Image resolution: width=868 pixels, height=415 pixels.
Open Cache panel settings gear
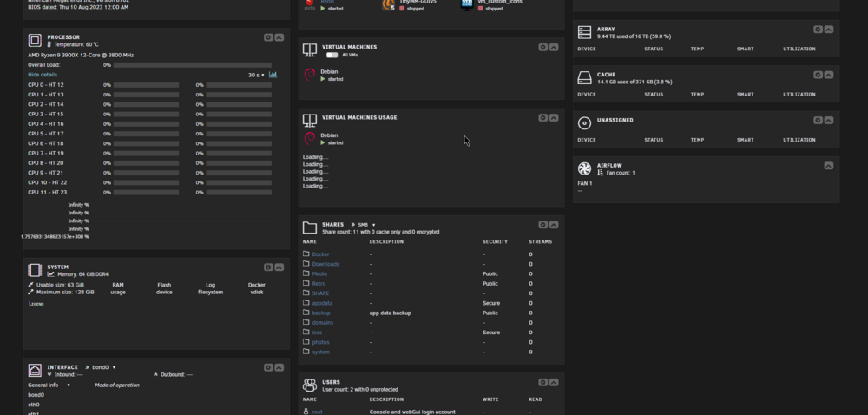819,75
